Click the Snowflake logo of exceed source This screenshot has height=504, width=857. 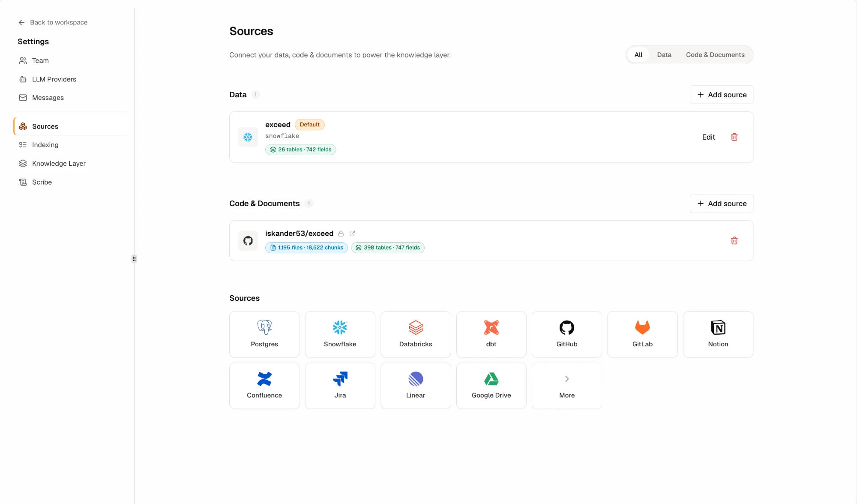pyautogui.click(x=248, y=137)
